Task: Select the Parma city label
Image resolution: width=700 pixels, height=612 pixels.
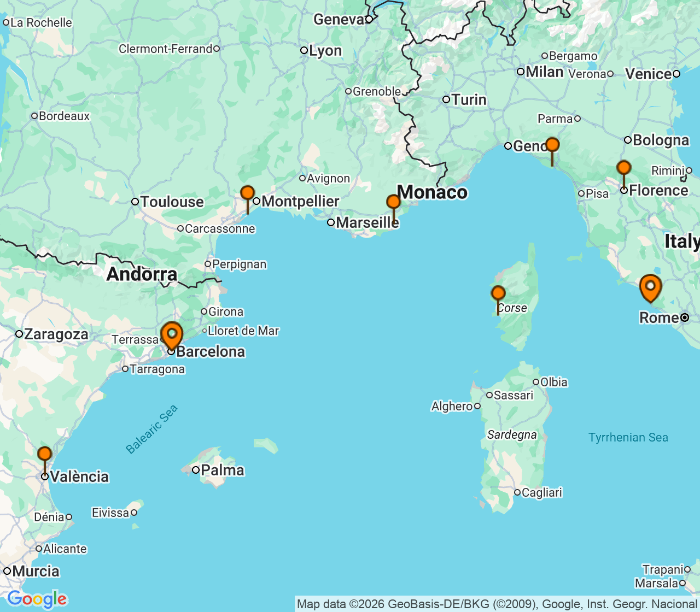Action: (555, 119)
